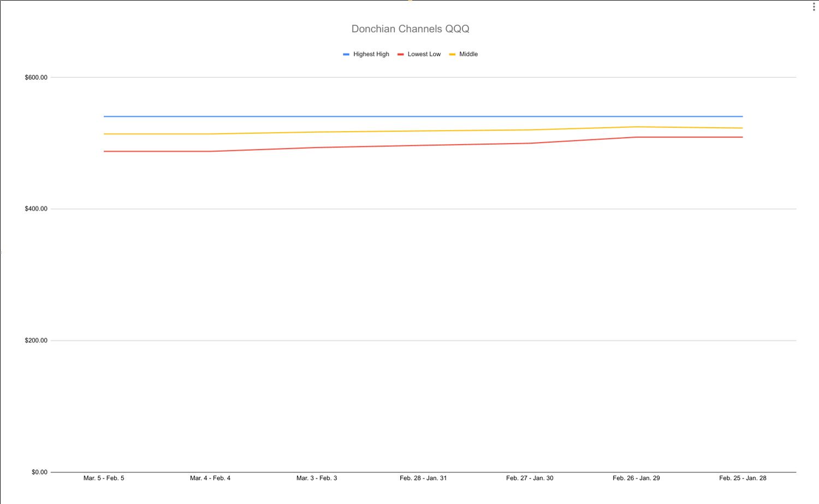Select the blue Highest High line series

[x=423, y=116]
